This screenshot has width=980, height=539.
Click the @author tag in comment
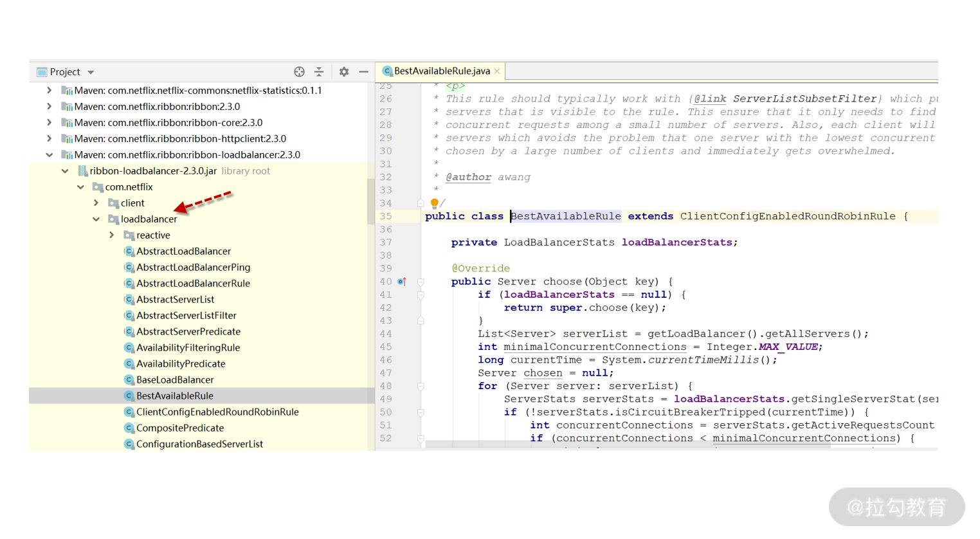[x=468, y=178]
